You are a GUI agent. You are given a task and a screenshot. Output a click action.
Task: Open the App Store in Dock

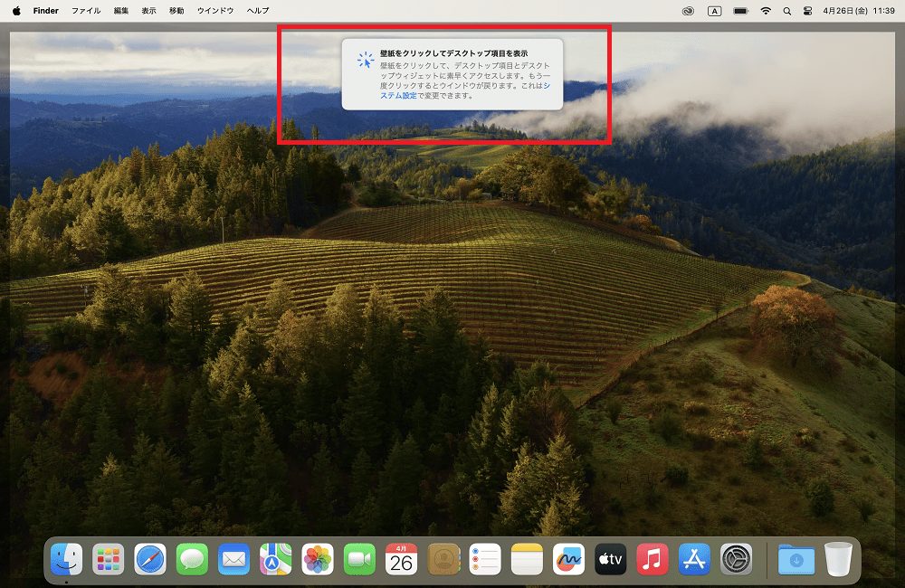coord(694,559)
